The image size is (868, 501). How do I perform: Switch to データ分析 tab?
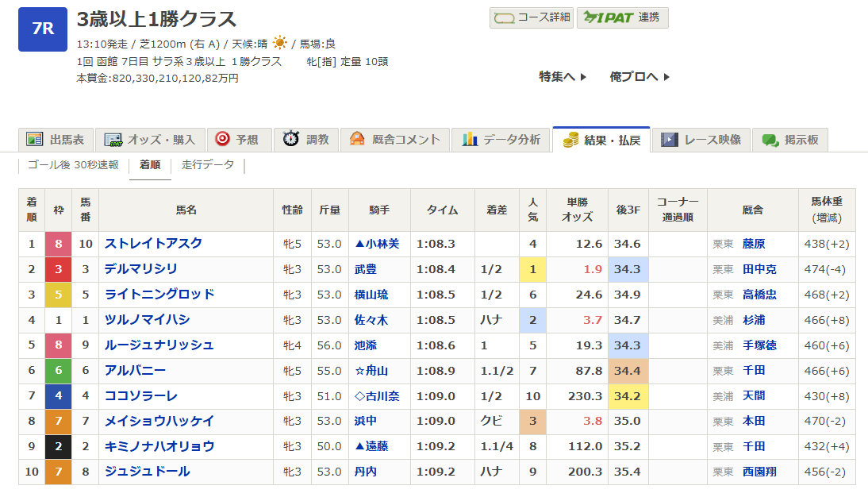[x=501, y=140]
